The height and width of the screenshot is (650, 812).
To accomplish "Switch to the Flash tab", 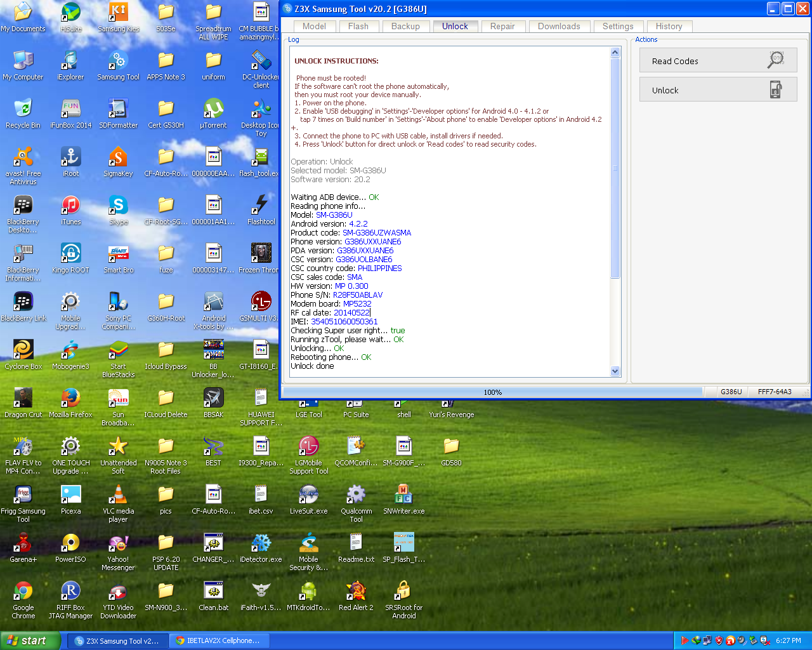I will 358,26.
